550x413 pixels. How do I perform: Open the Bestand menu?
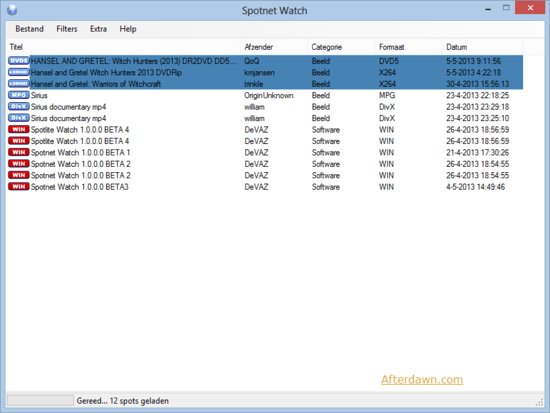point(29,29)
